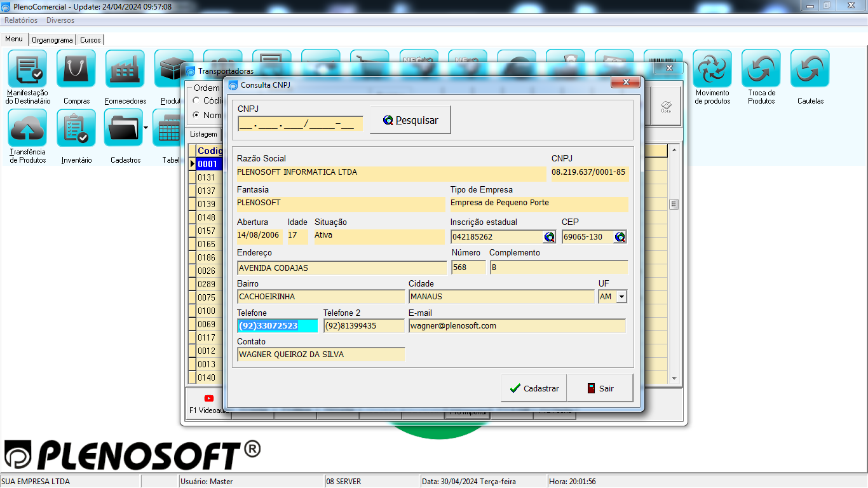Click the Complemento field

[559, 268]
